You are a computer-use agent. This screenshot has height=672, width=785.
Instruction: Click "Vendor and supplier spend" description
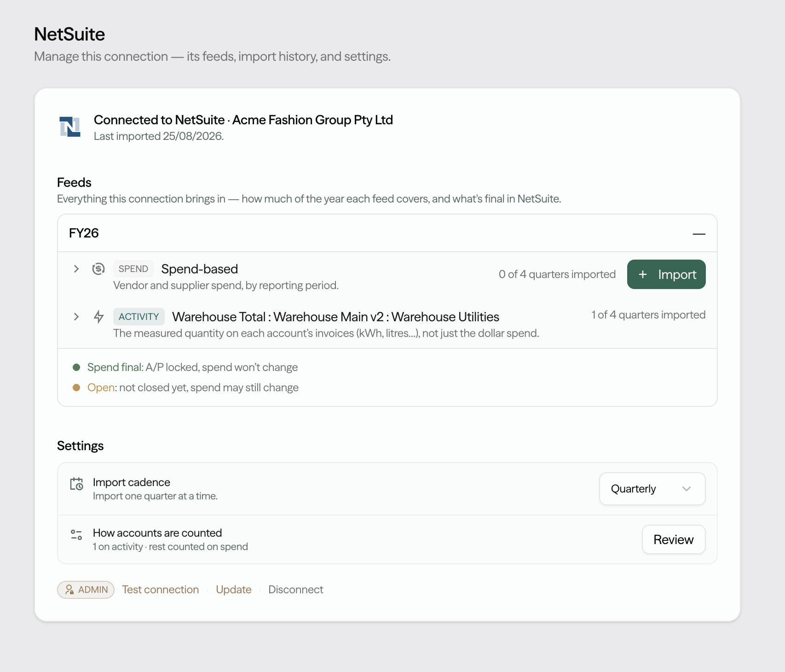(x=226, y=285)
